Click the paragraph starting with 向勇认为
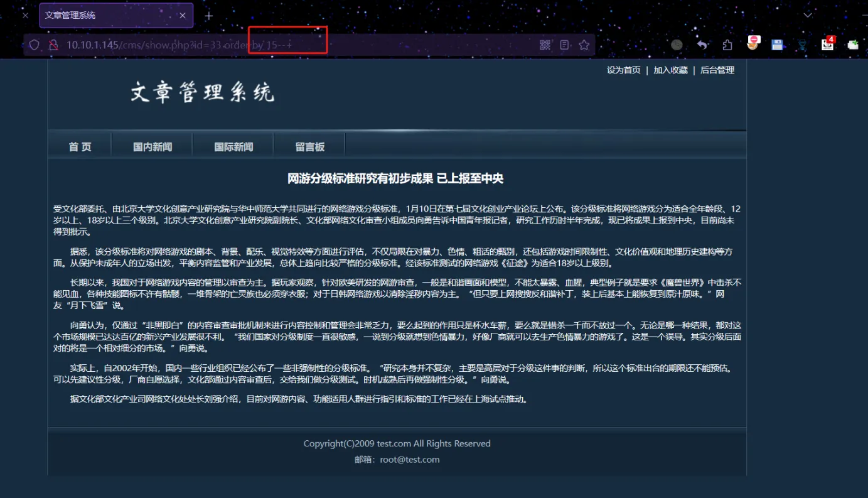Viewport: 868px width, 498px height. point(397,336)
